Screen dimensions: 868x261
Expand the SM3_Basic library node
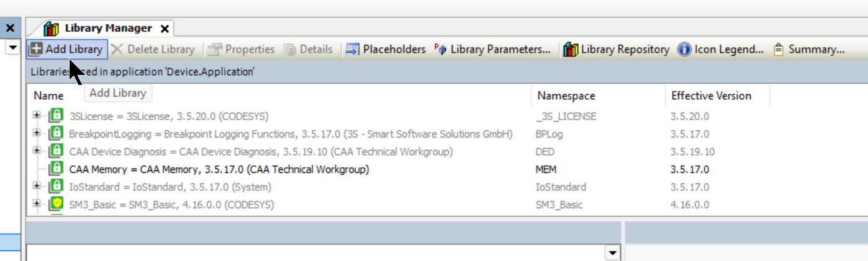(x=37, y=204)
